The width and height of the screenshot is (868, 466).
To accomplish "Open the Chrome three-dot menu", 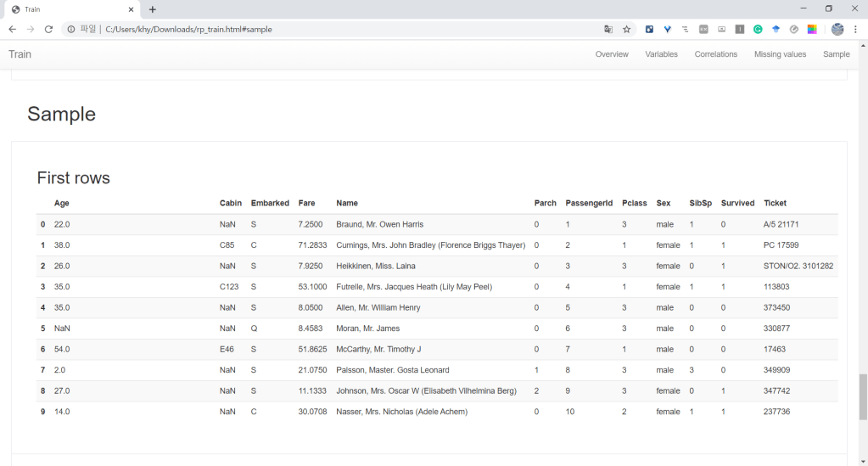I will pos(856,29).
